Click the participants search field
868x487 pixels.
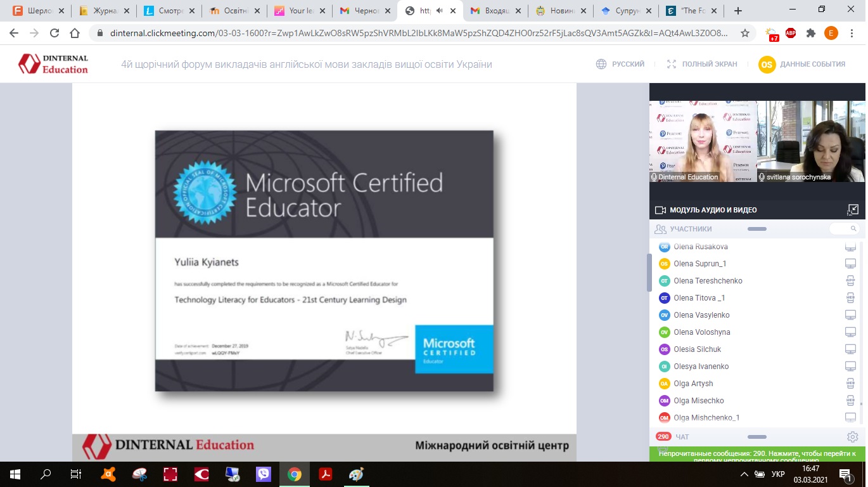[843, 229]
